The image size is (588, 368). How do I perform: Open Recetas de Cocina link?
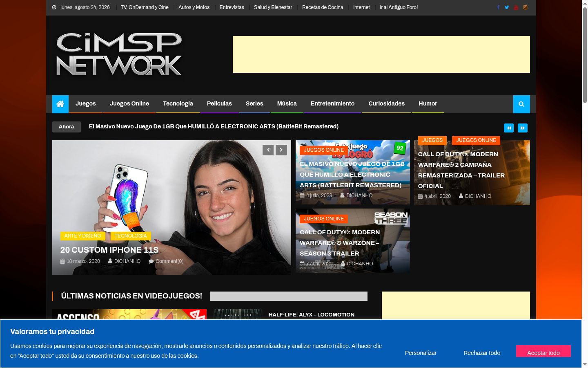323,7
